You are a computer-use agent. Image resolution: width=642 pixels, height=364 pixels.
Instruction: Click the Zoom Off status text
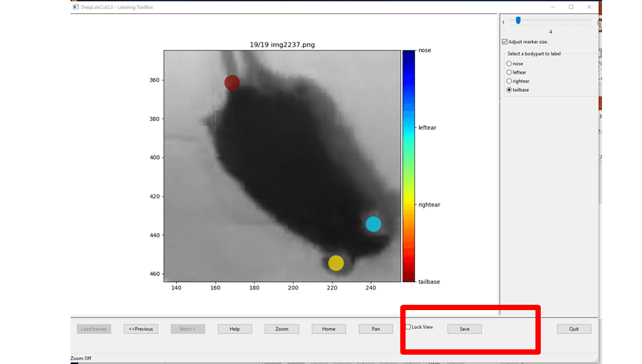click(81, 358)
